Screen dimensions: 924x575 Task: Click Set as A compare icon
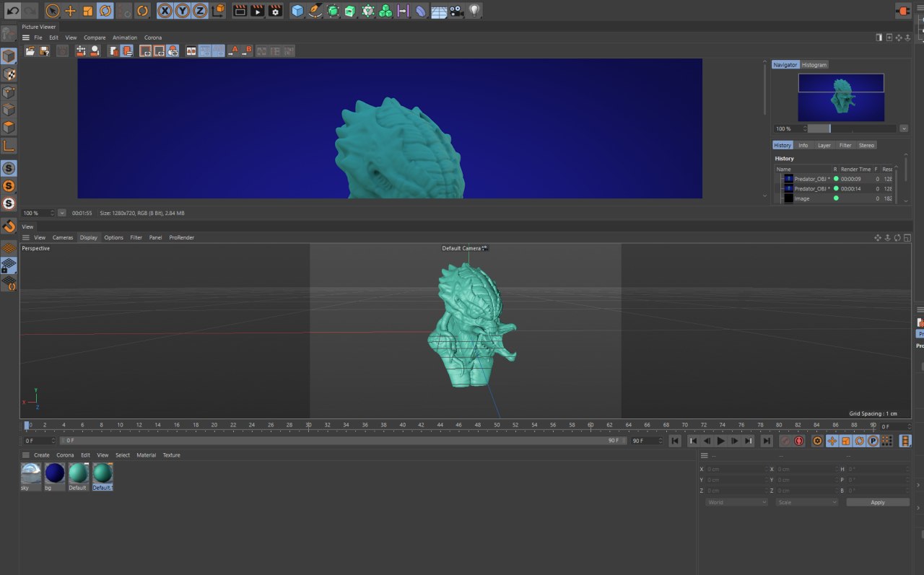point(232,51)
